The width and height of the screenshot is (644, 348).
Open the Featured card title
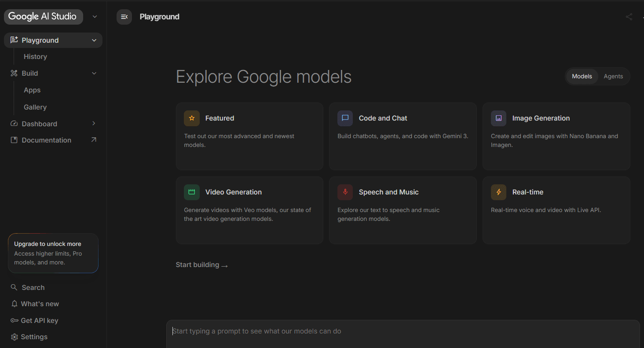[x=220, y=118]
